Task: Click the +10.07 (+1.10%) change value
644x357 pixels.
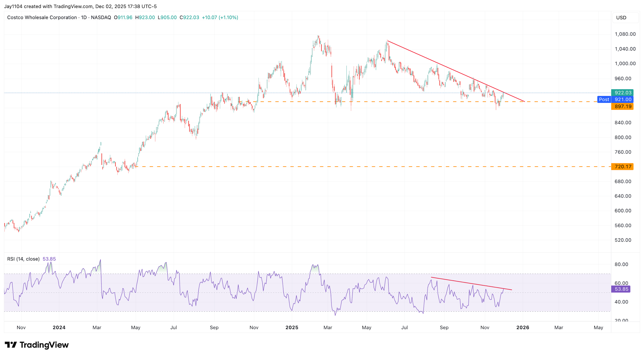Action: [220, 17]
